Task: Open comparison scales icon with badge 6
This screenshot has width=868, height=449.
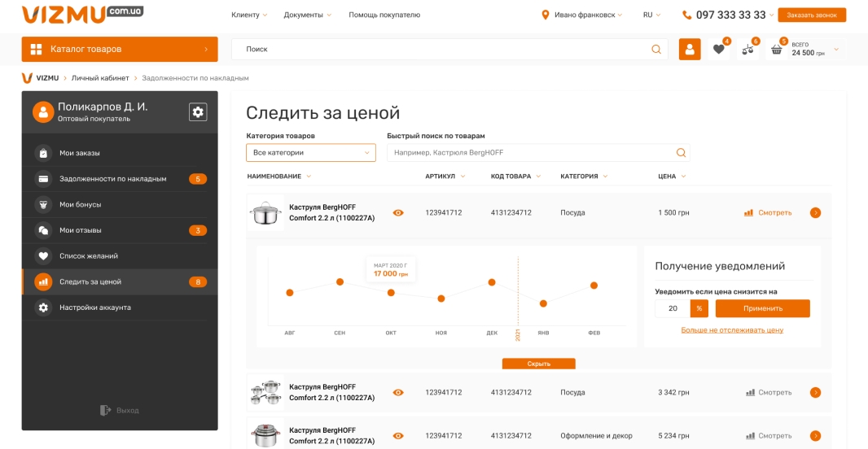Action: click(747, 50)
